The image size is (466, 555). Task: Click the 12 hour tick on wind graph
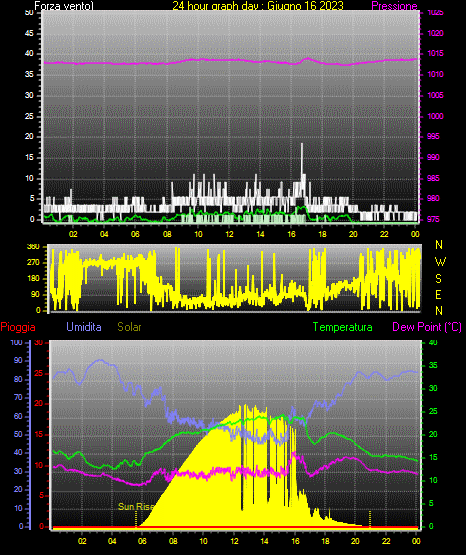click(229, 234)
